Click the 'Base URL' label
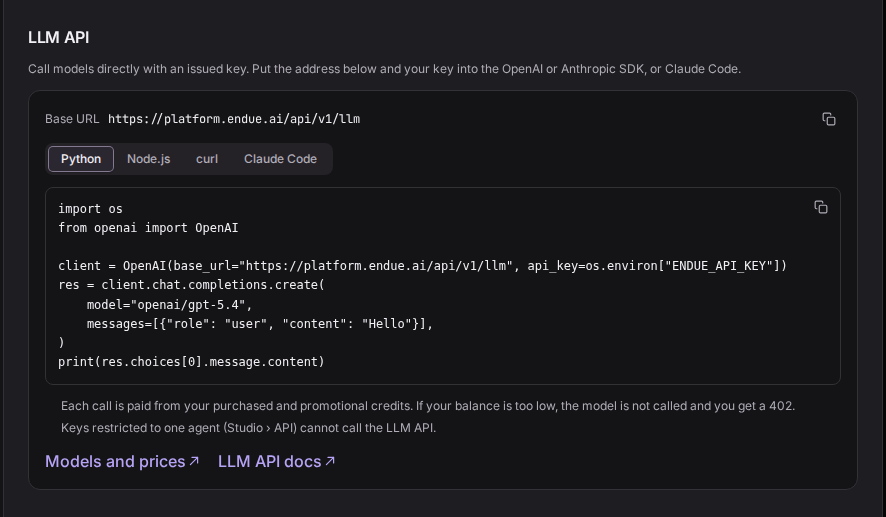Screen dimensions: 886x517 pyautogui.click(x=72, y=119)
